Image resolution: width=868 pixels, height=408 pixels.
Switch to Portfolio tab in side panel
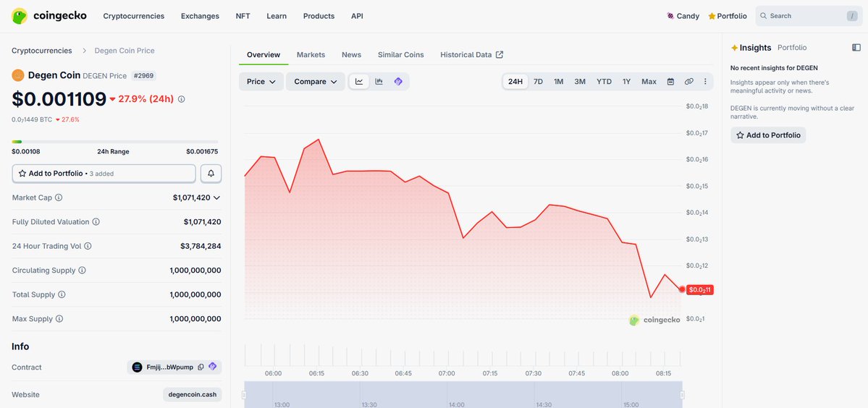pos(792,48)
